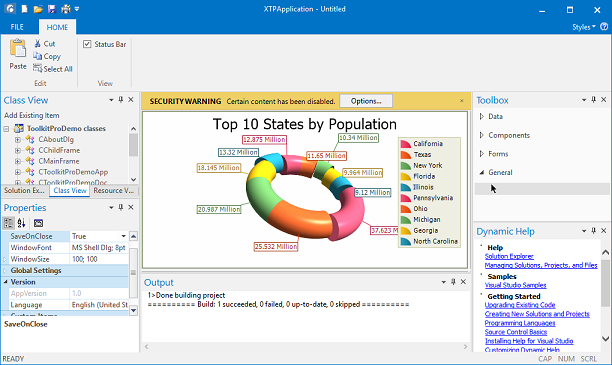Create a new document from quick access
This screenshot has height=365, width=612.
coord(25,9)
